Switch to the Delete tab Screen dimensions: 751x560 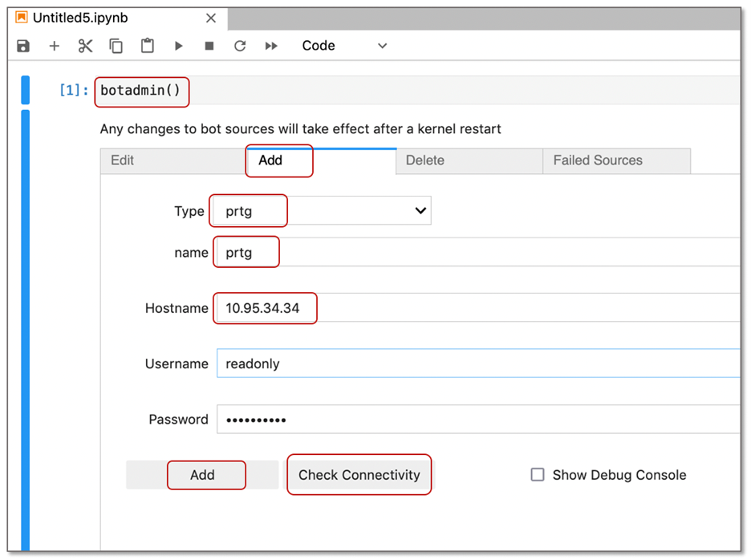tap(424, 160)
